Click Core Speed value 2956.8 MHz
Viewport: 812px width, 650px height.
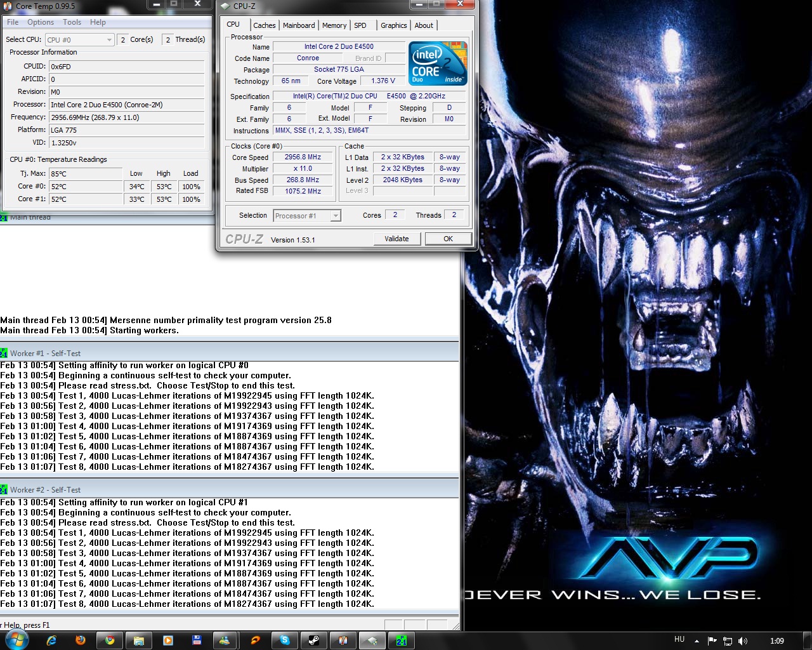pyautogui.click(x=303, y=157)
